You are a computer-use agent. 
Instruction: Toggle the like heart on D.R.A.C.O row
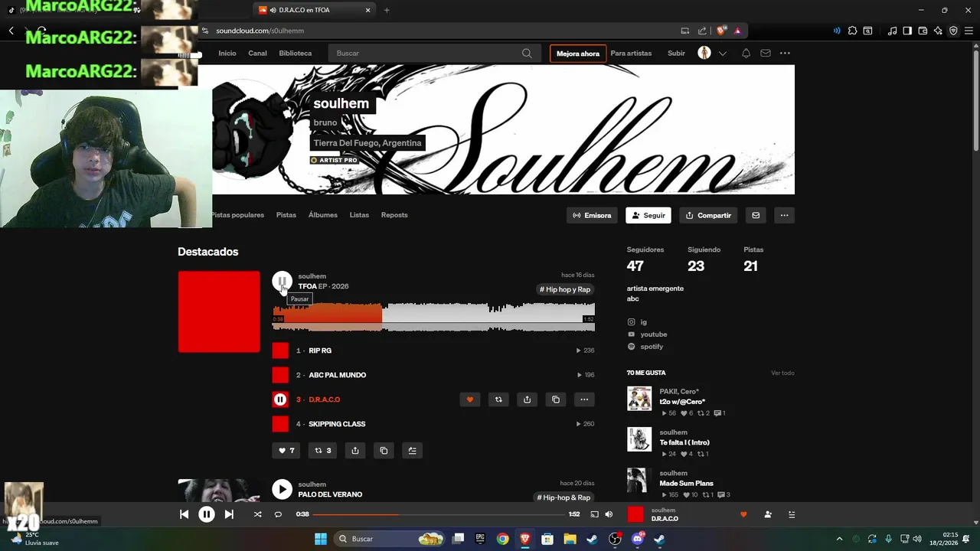(x=470, y=399)
